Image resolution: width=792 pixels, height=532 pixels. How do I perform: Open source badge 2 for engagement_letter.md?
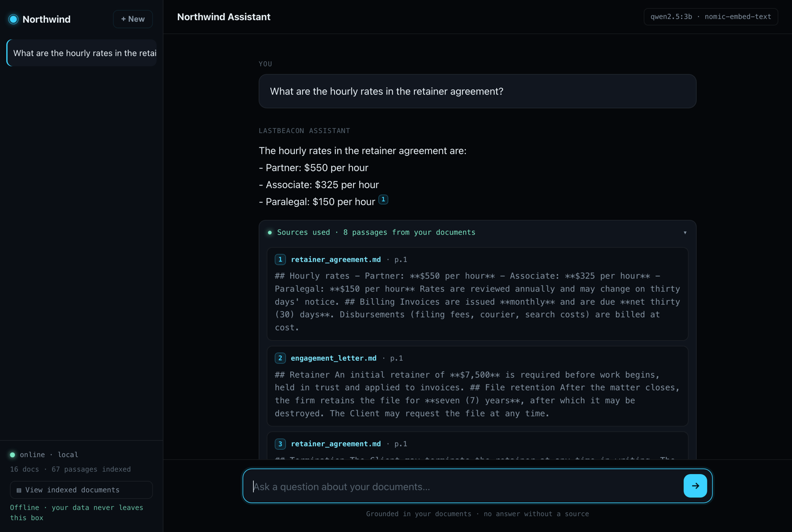pyautogui.click(x=280, y=358)
